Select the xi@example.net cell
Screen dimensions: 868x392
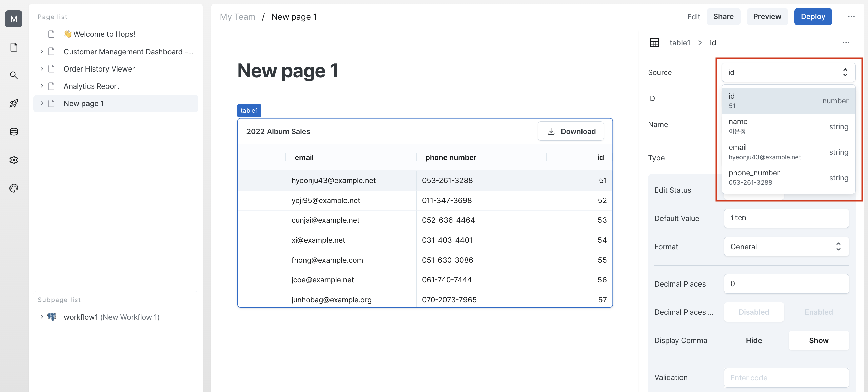[351, 240]
